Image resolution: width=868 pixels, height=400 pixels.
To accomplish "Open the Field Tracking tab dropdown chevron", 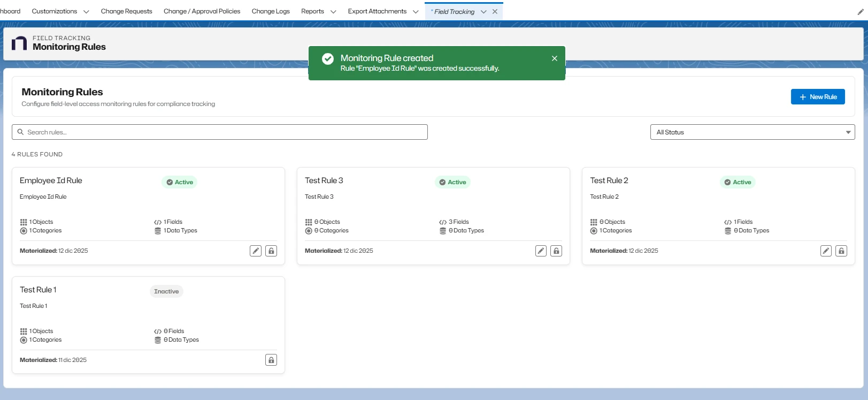I will [483, 12].
